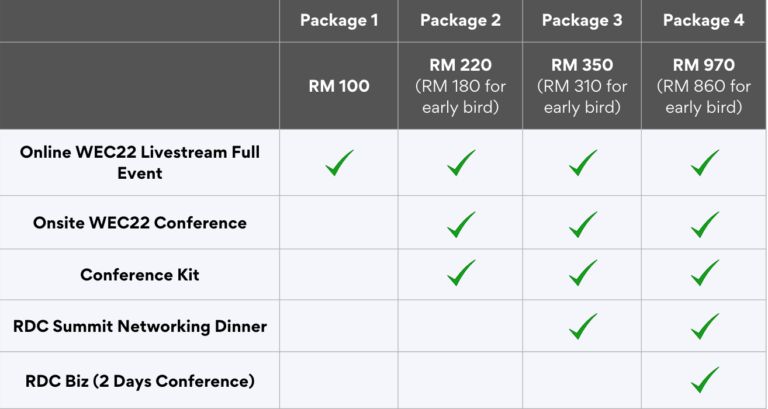The width and height of the screenshot is (768, 409).
Task: Click Package 4 RDC Biz checkmark
Action: [705, 380]
